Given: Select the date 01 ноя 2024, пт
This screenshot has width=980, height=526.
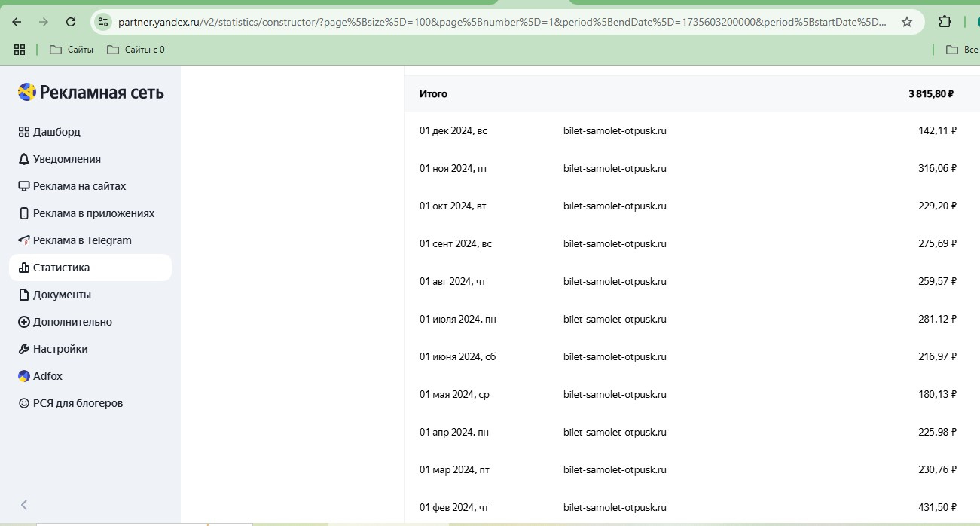Looking at the screenshot, I should click(453, 168).
